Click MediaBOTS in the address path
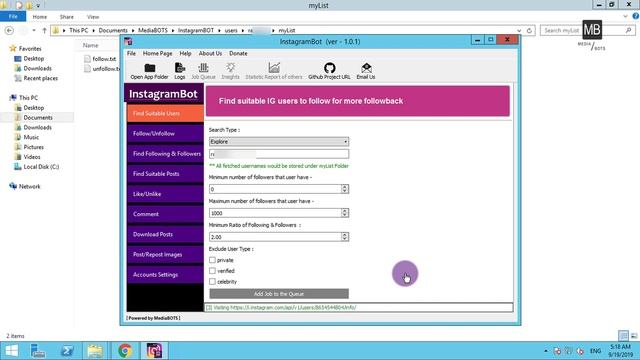Image resolution: width=640 pixels, height=360 pixels. (153, 31)
